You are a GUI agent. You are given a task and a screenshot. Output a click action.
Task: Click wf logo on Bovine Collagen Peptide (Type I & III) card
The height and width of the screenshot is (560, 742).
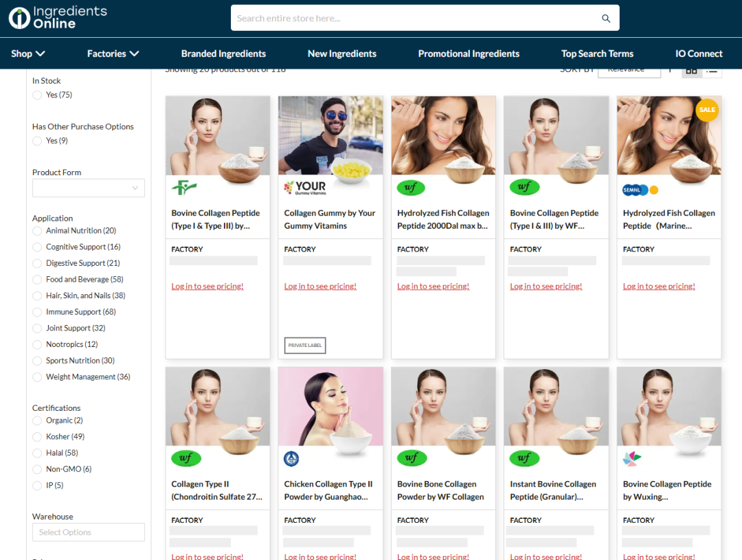524,188
